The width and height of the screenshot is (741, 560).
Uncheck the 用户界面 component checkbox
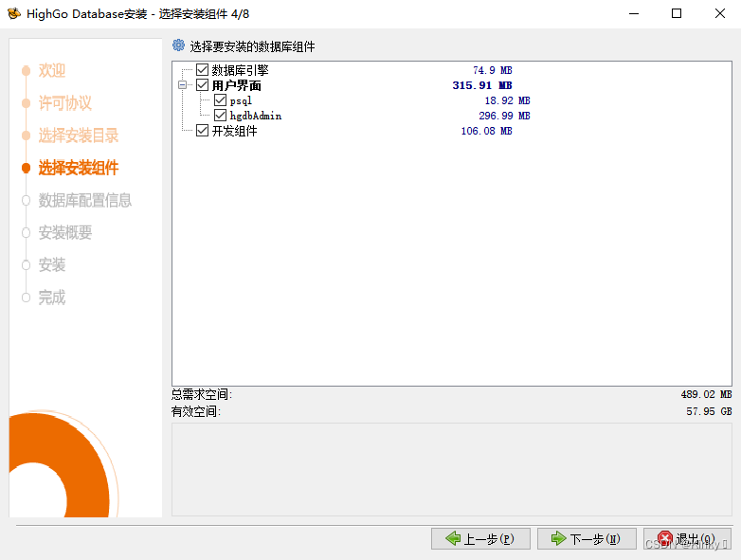point(202,85)
